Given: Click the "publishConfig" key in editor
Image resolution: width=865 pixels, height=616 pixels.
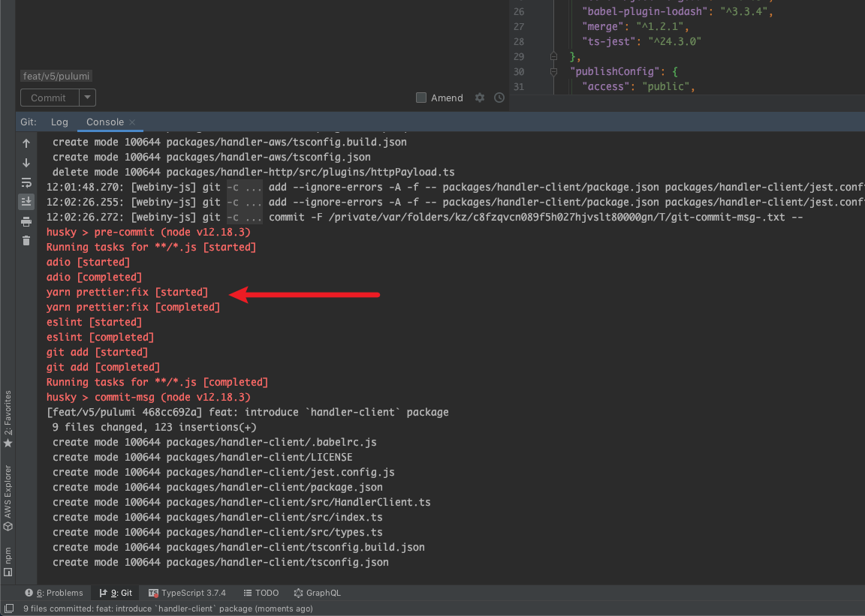Looking at the screenshot, I should [615, 71].
